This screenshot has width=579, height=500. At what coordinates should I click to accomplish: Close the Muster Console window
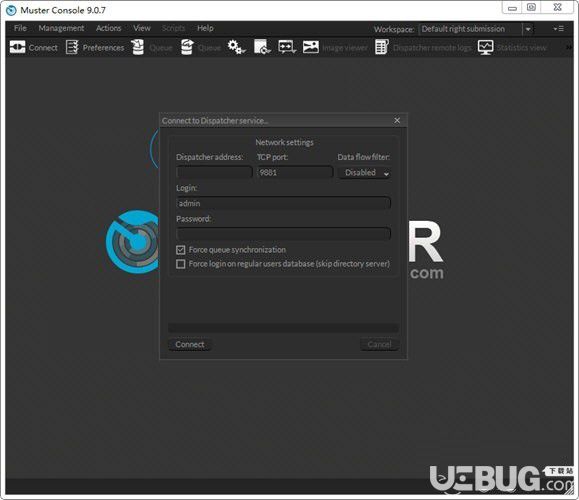[x=558, y=8]
